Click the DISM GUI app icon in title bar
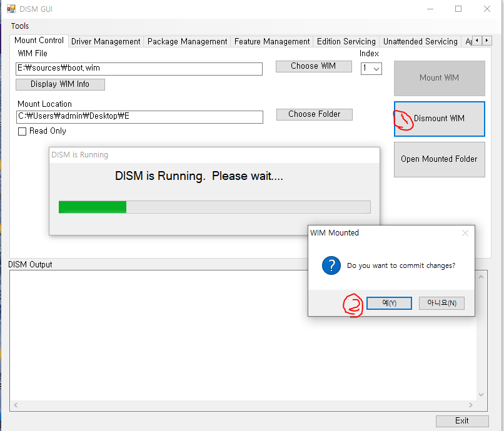The height and width of the screenshot is (431, 504). click(11, 9)
